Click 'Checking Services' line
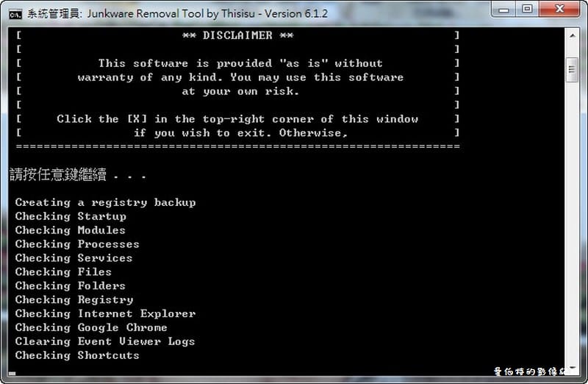Screen dimensions: 588x384 pos(74,258)
